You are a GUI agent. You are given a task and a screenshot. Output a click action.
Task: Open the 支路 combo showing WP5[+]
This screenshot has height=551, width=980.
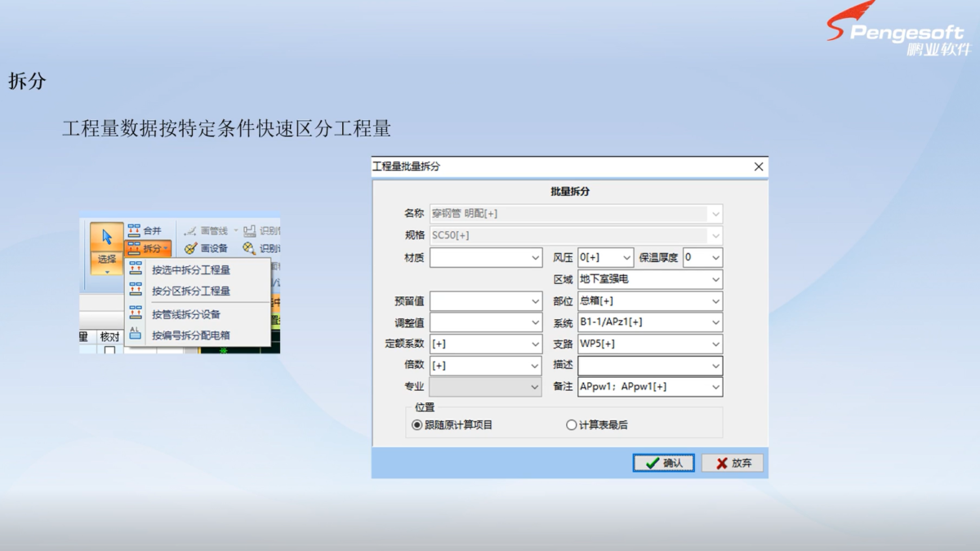[650, 344]
